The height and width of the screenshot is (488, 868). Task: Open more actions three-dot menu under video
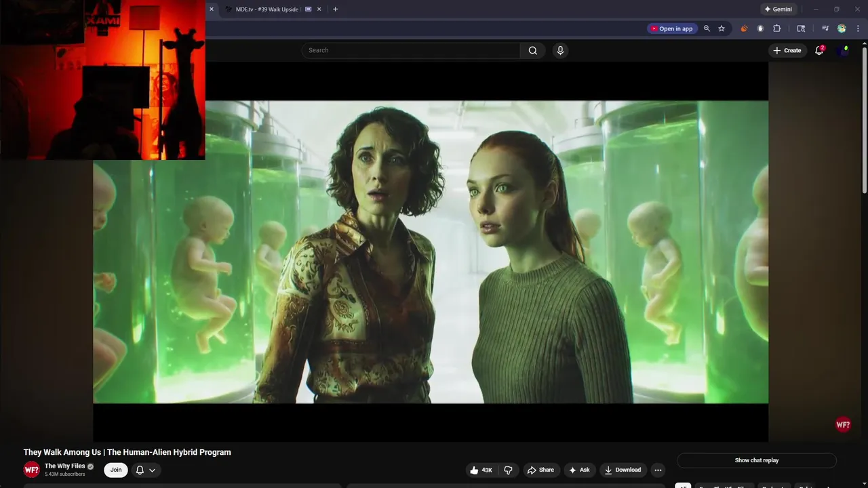click(658, 470)
